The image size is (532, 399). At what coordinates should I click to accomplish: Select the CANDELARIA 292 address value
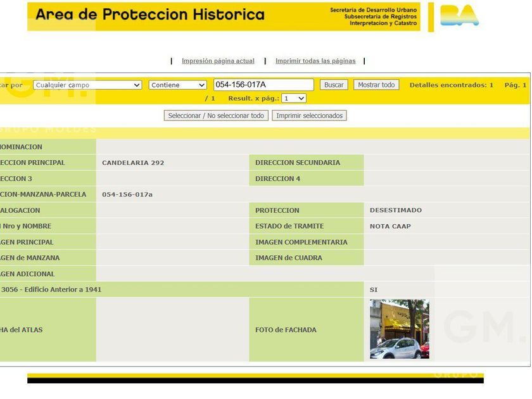(133, 163)
